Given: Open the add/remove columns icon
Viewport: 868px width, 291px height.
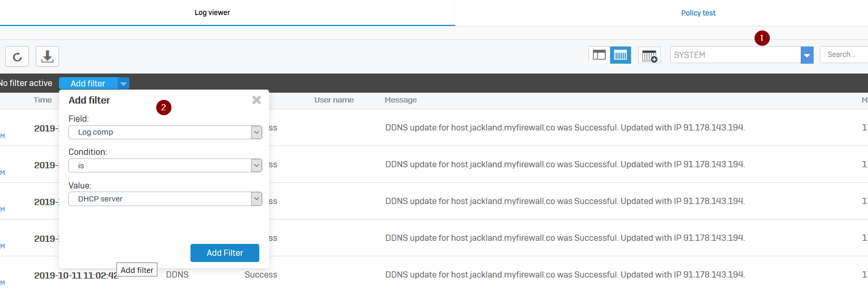Looking at the screenshot, I should click(649, 55).
